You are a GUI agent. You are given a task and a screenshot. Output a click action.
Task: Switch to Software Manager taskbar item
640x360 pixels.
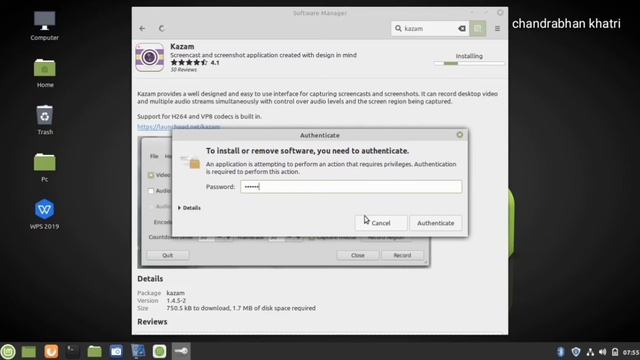160,351
